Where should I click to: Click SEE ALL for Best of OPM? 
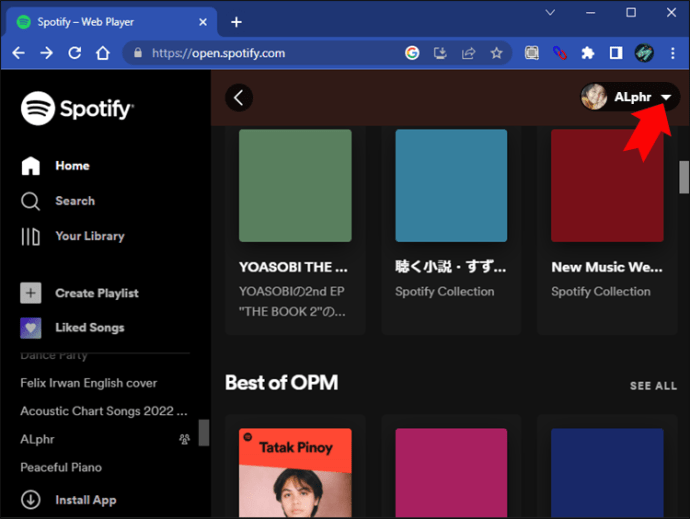tap(653, 385)
